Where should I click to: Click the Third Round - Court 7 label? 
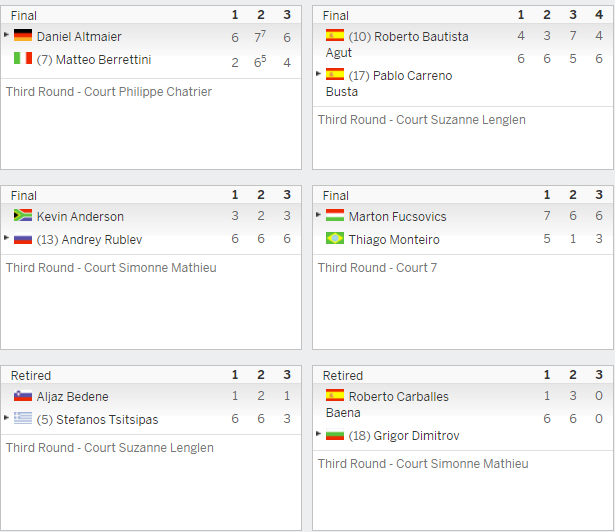(377, 268)
